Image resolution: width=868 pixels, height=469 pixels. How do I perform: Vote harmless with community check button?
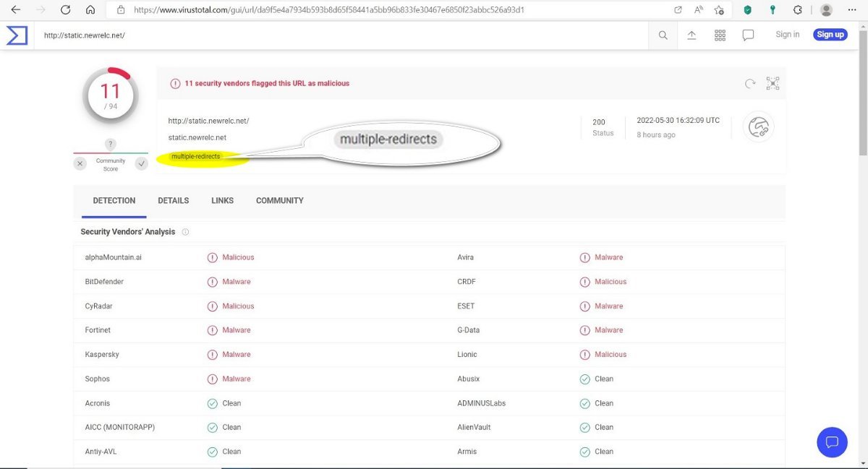(x=141, y=164)
